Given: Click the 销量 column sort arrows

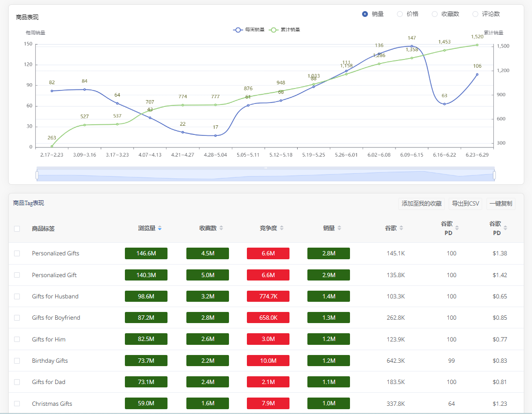Looking at the screenshot, I should 339,228.
